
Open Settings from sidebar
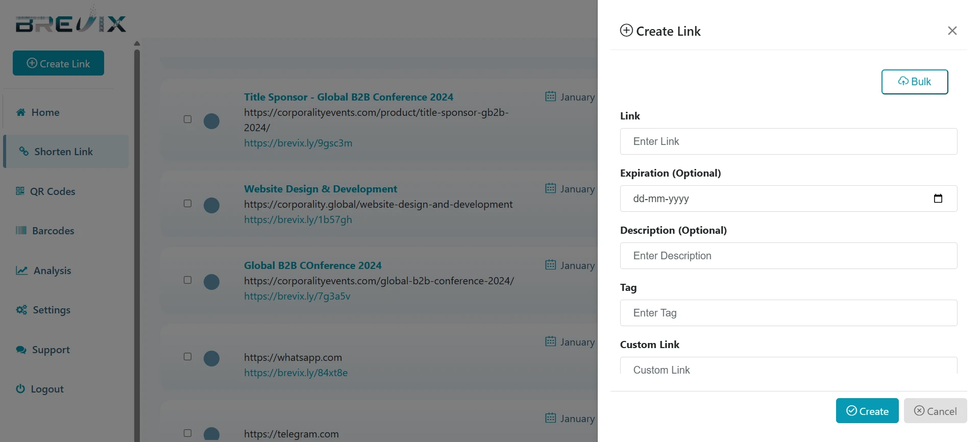[x=51, y=310]
